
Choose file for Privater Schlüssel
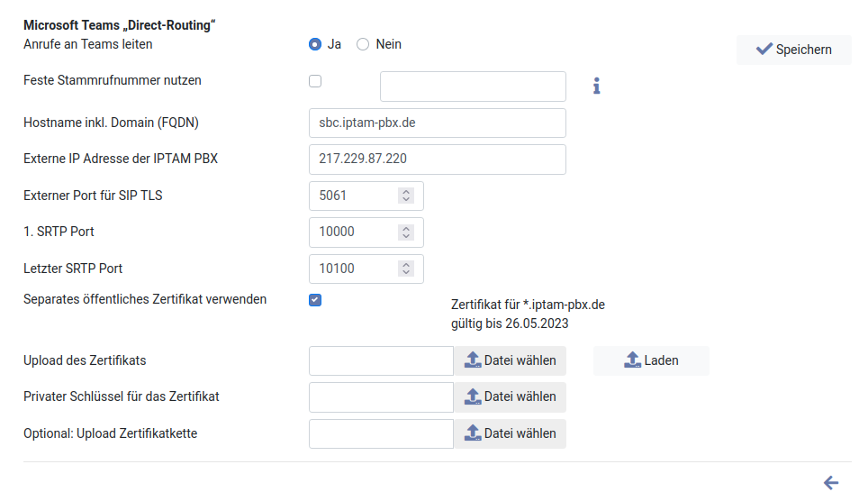(510, 396)
